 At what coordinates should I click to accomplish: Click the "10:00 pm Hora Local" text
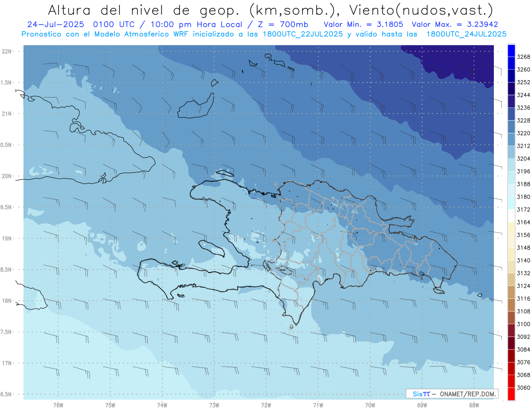(x=196, y=24)
